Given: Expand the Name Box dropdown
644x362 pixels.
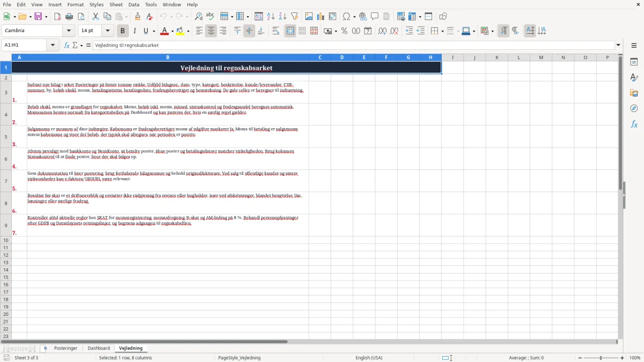Looking at the screenshot, I should (53, 45).
